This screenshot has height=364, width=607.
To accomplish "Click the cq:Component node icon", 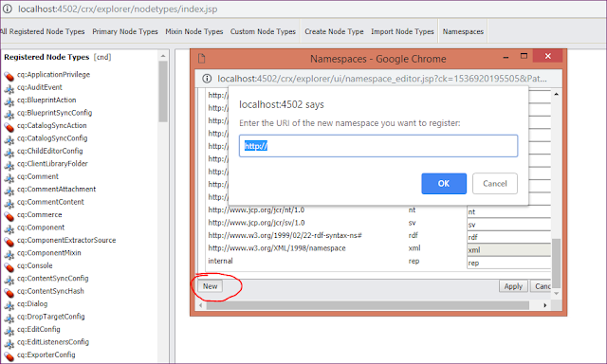I will pos(9,229).
